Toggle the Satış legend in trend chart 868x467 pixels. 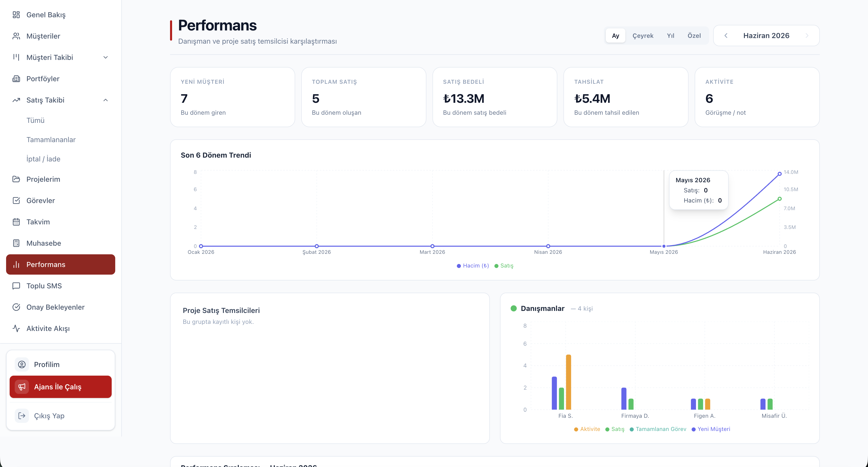[x=504, y=265]
